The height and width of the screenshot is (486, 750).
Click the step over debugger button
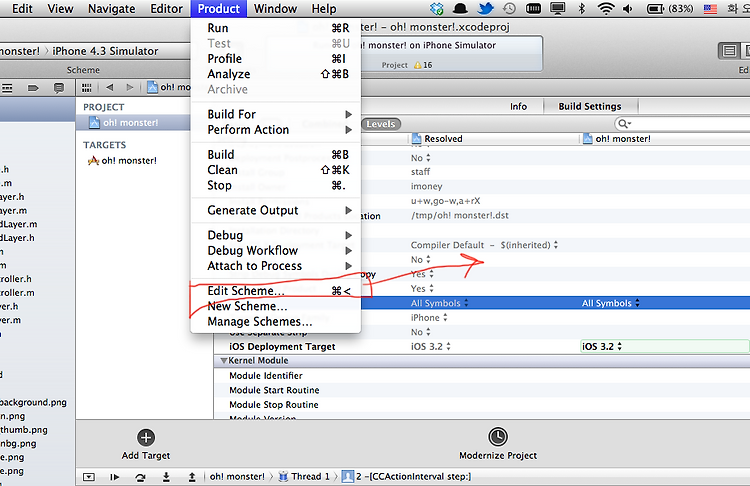[140, 477]
